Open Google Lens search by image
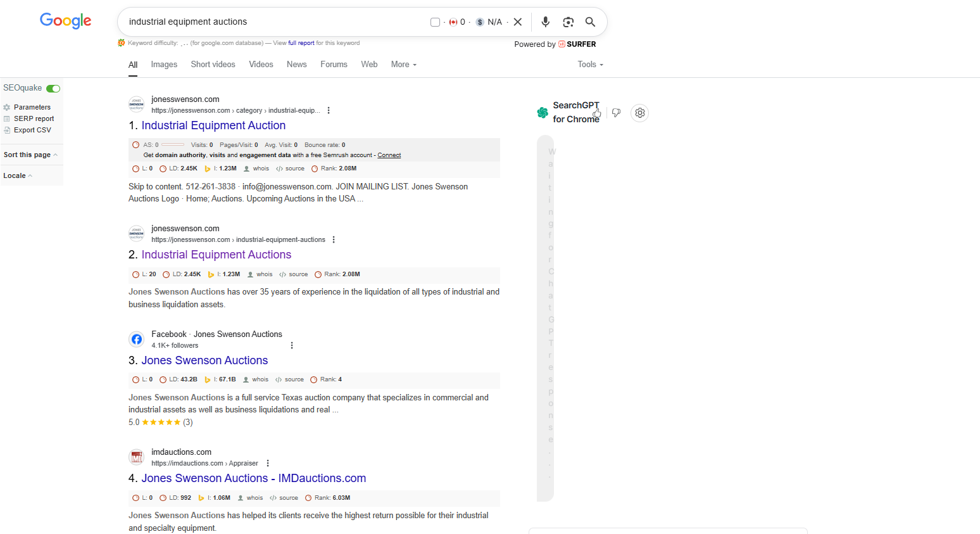This screenshot has height=534, width=980. [568, 22]
